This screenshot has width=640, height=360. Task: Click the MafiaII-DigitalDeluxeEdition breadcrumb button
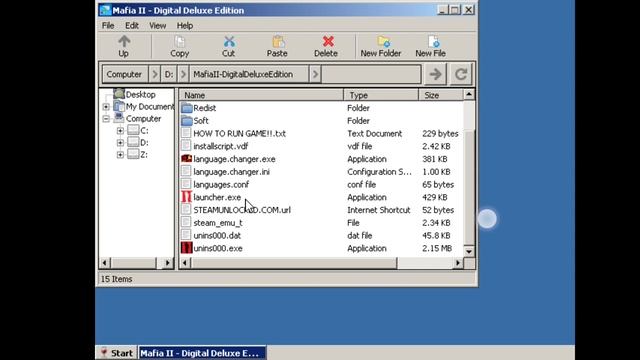click(x=249, y=74)
